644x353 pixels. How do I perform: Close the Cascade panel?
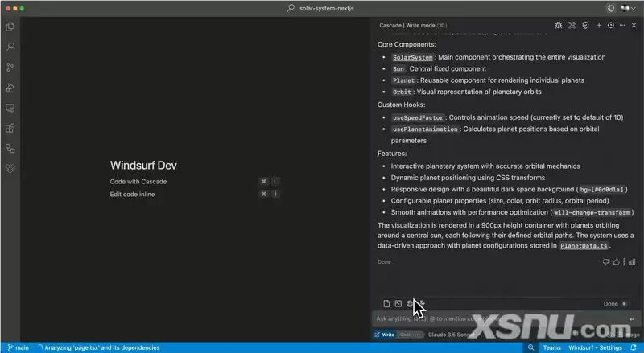point(634,26)
